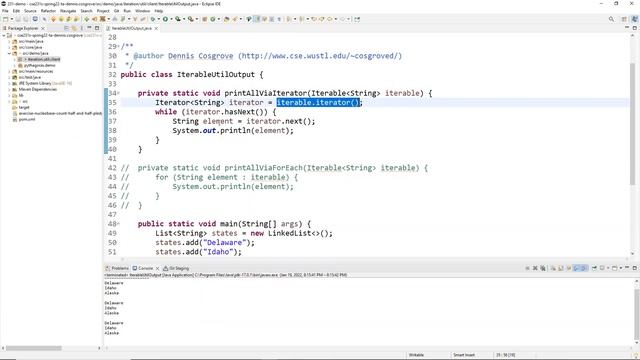Toggle Pin Console button
Image resolution: width=640 pixels, height=360 pixels.
pos(594,268)
